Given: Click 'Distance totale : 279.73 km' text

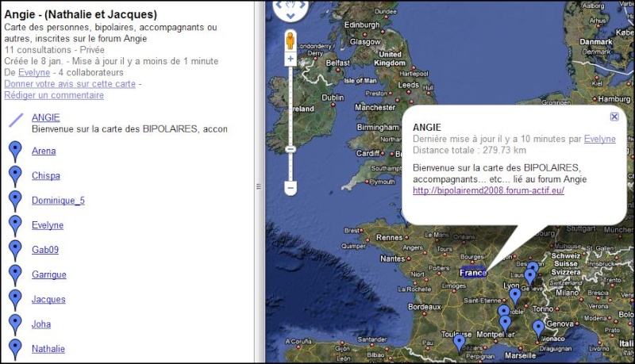Looking at the screenshot, I should 469,150.
